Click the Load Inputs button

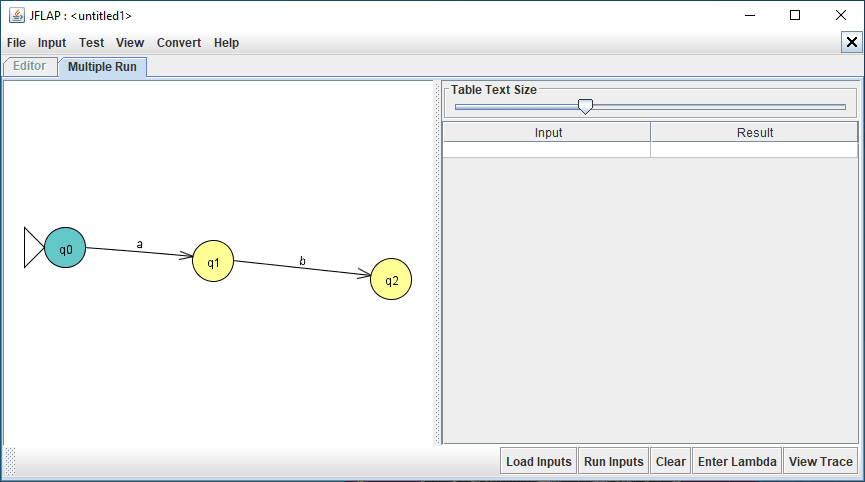538,462
